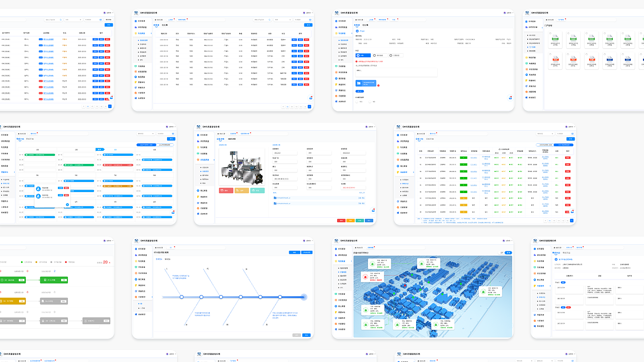Click the orange task bar in the kanban schedule window
This screenshot has height=362, width=644.
tap(118, 186)
